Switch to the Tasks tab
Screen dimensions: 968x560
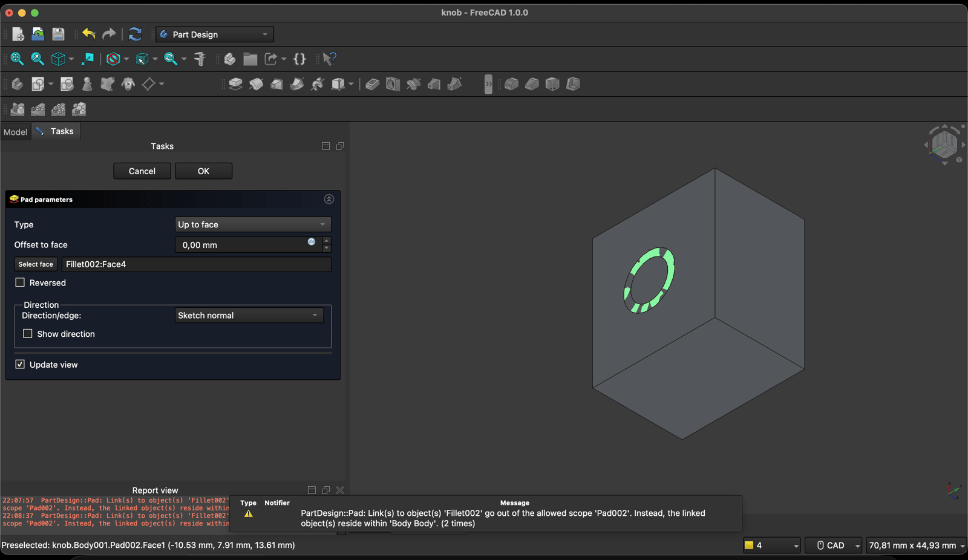[x=56, y=131]
